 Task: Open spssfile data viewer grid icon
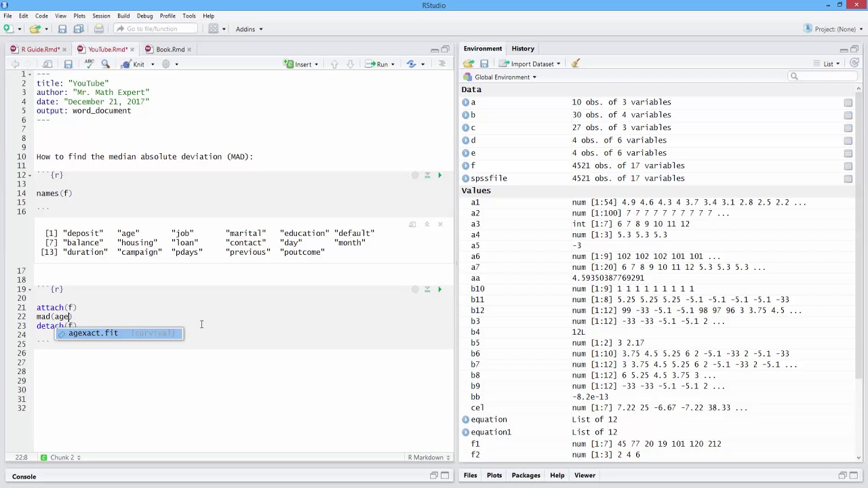pyautogui.click(x=848, y=179)
